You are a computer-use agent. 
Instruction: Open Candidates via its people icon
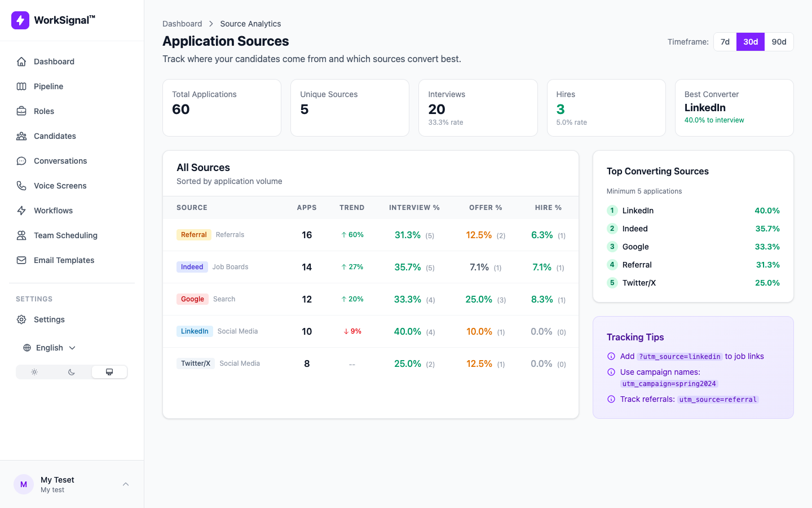coord(21,136)
